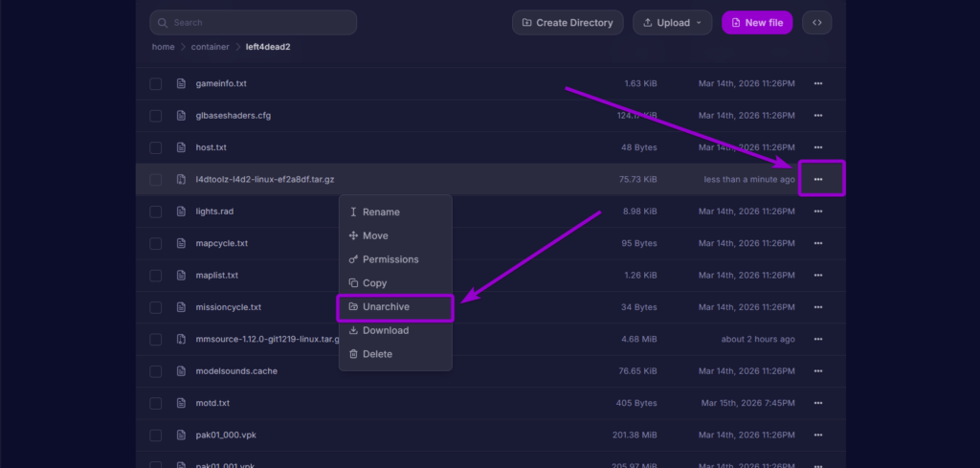Screen dimensions: 980x468
Task: Choose Rename in the context menu
Action: point(395,212)
